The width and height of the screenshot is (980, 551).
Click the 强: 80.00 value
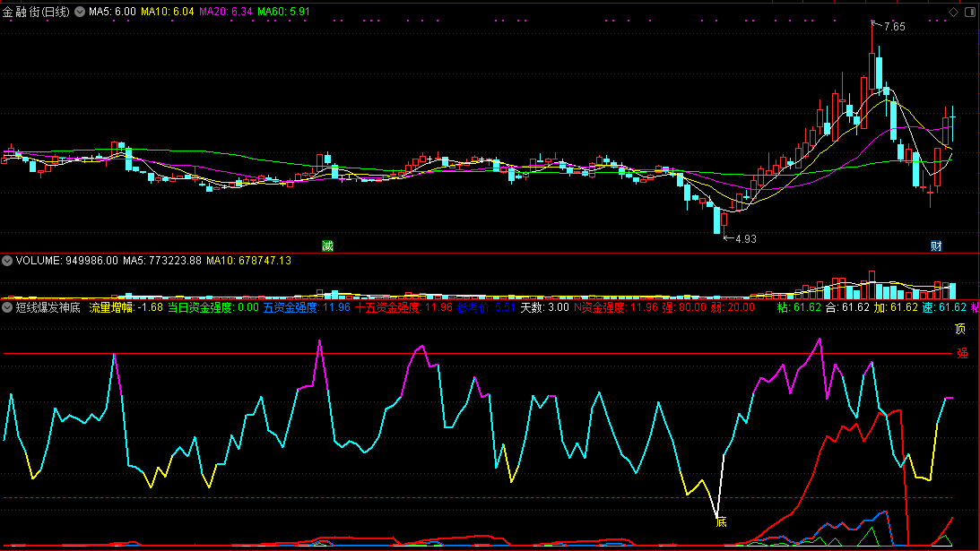pyautogui.click(x=684, y=307)
